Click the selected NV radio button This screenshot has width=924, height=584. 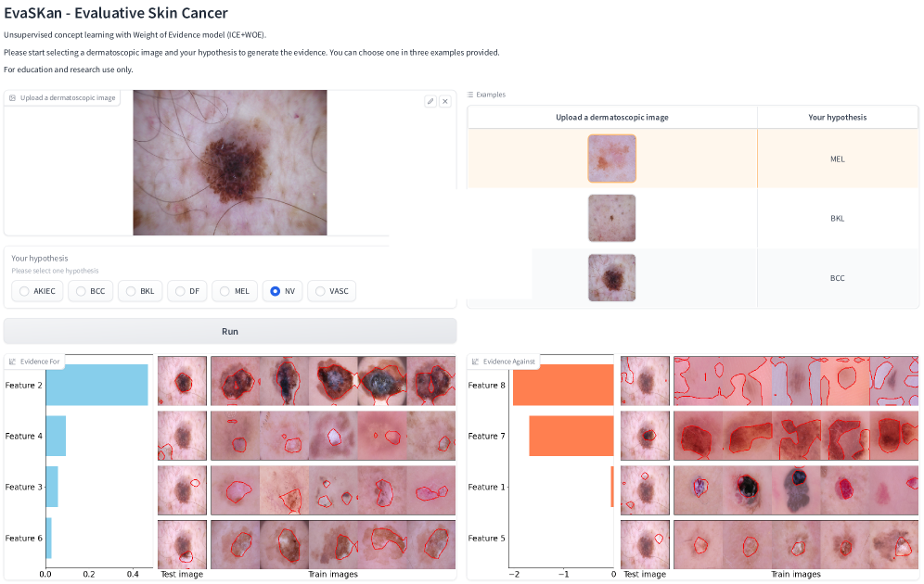(276, 291)
